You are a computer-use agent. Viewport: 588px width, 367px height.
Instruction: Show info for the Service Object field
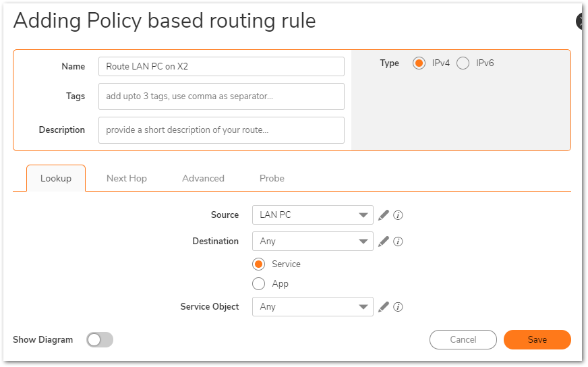pos(398,306)
